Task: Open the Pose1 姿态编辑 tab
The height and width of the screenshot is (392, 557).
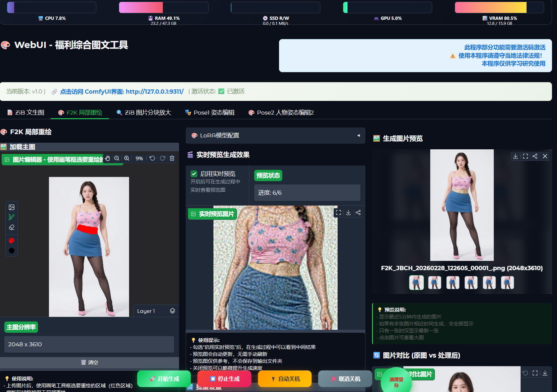Action: click(210, 112)
